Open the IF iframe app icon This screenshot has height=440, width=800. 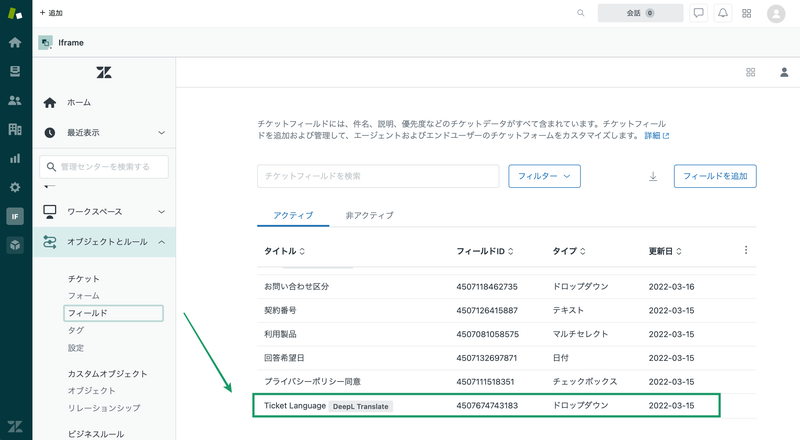[15, 216]
